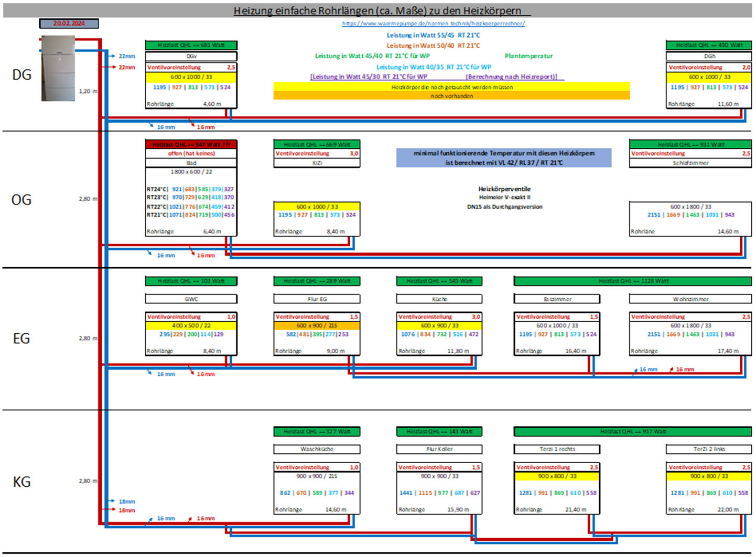Select the Schlafzimmer room label cell

[x=690, y=163]
